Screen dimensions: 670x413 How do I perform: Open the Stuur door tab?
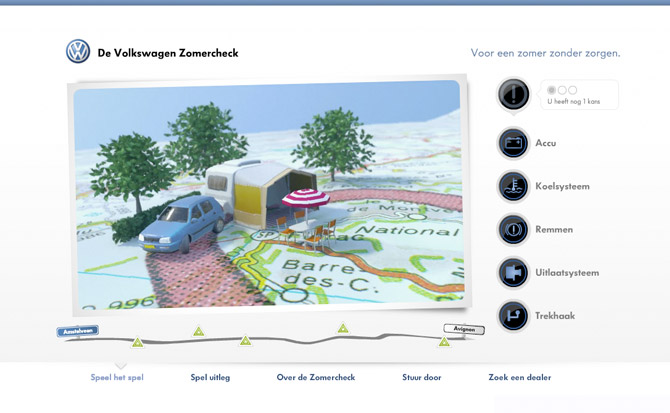pyautogui.click(x=422, y=377)
